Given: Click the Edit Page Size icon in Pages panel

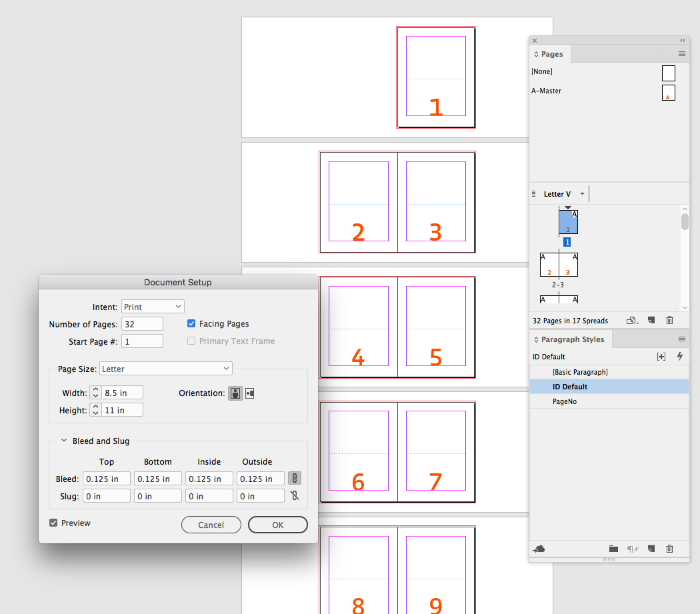Looking at the screenshot, I should 632,320.
